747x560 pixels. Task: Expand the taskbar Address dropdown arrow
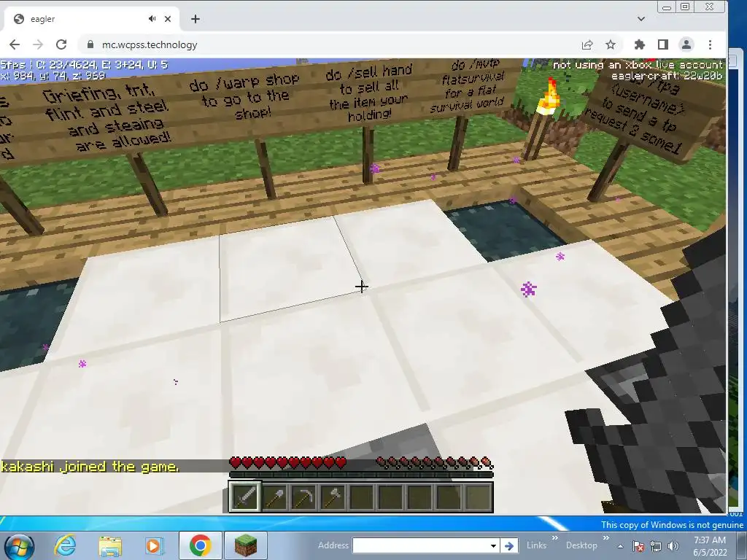[x=494, y=545]
